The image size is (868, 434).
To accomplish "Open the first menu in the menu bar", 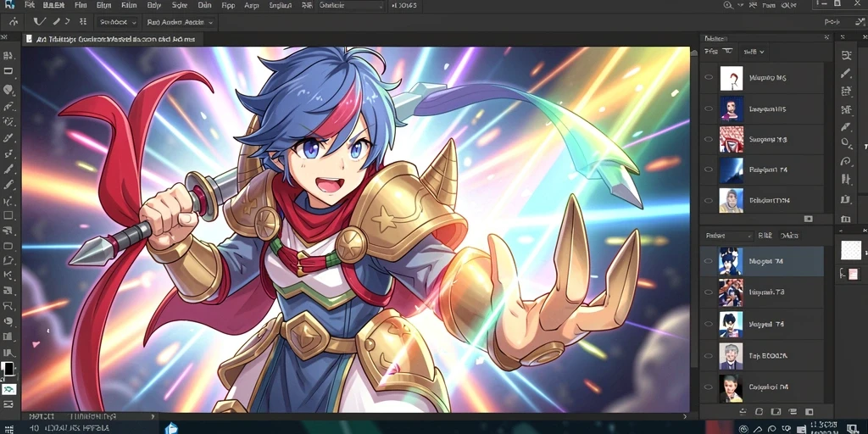I will coord(29,5).
